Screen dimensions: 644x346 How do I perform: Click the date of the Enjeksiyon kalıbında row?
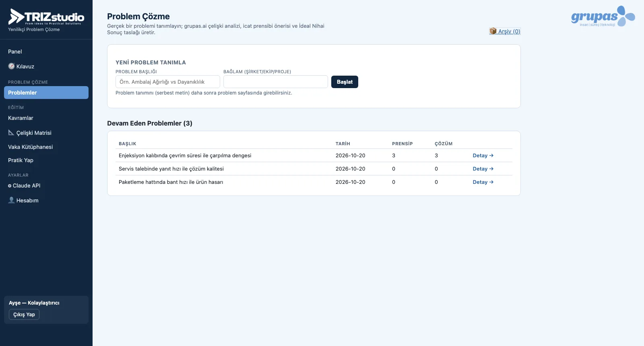(351, 155)
